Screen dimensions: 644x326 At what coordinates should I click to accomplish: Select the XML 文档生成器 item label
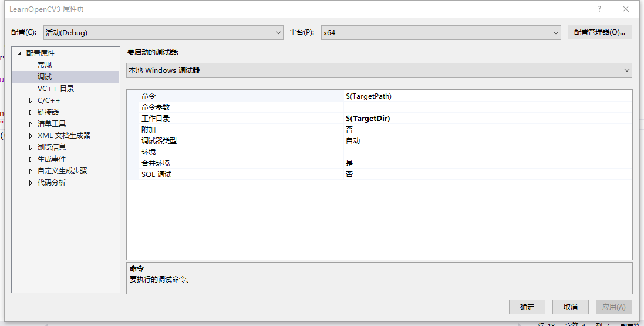64,135
